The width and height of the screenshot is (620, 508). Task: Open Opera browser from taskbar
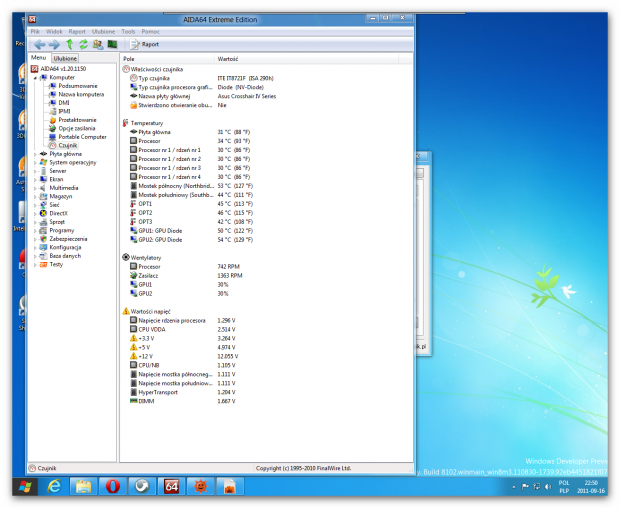(x=113, y=486)
